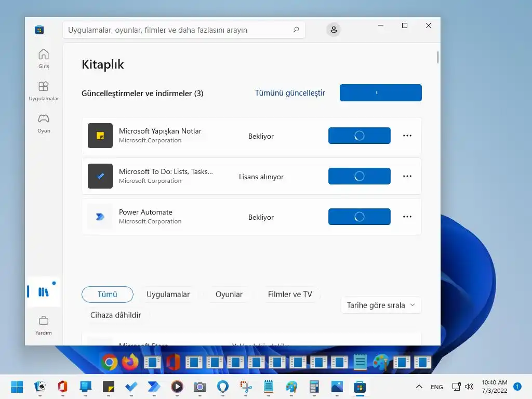Open the Tarihe göre sırala sort dropdown
The image size is (532, 399).
tap(381, 305)
